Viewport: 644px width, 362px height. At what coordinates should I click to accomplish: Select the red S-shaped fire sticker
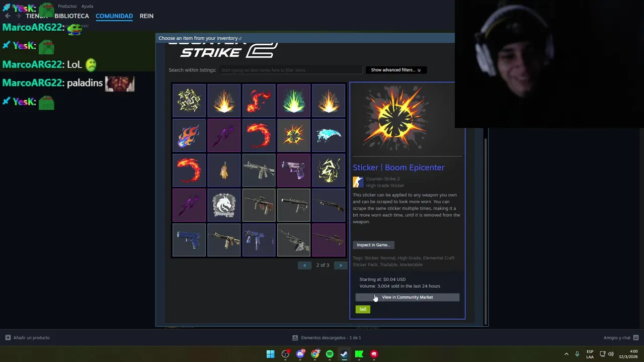[259, 100]
